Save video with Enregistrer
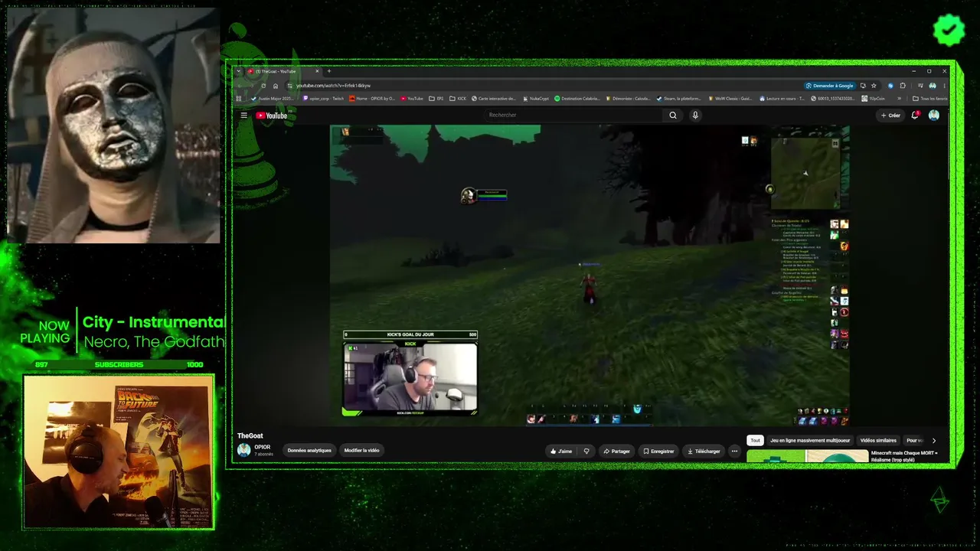This screenshot has height=551, width=980. [658, 452]
